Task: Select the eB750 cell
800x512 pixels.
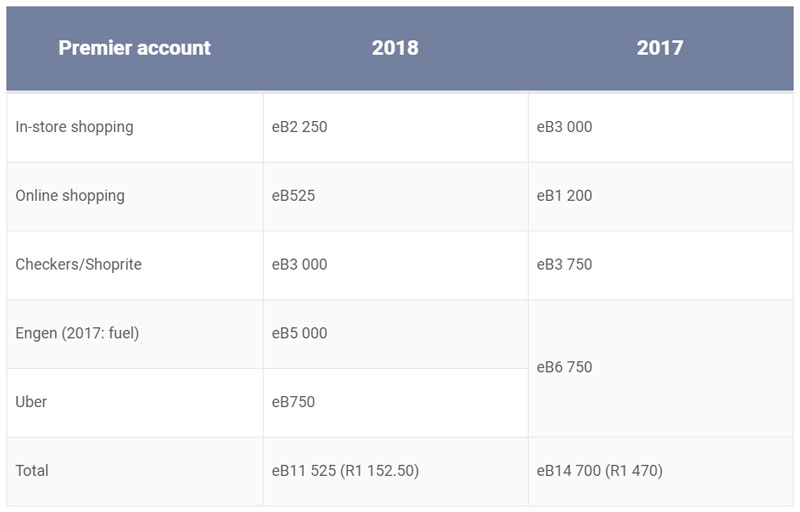Action: pyautogui.click(x=293, y=402)
